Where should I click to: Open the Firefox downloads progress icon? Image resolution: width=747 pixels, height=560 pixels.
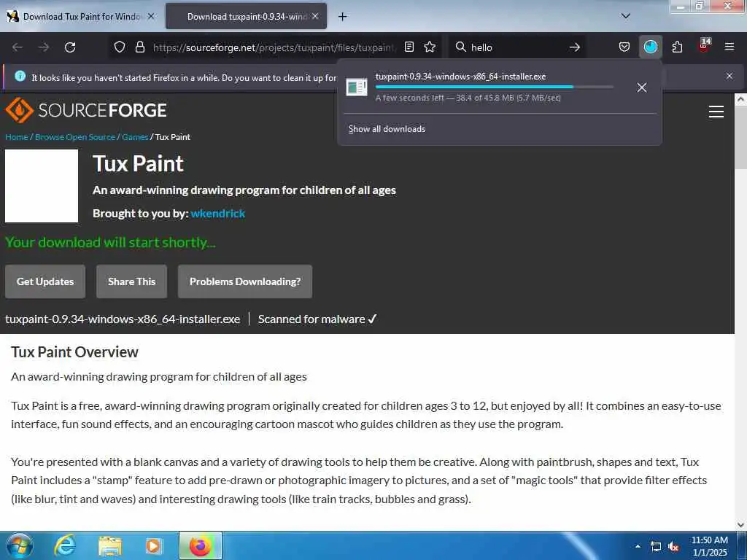[x=650, y=47]
